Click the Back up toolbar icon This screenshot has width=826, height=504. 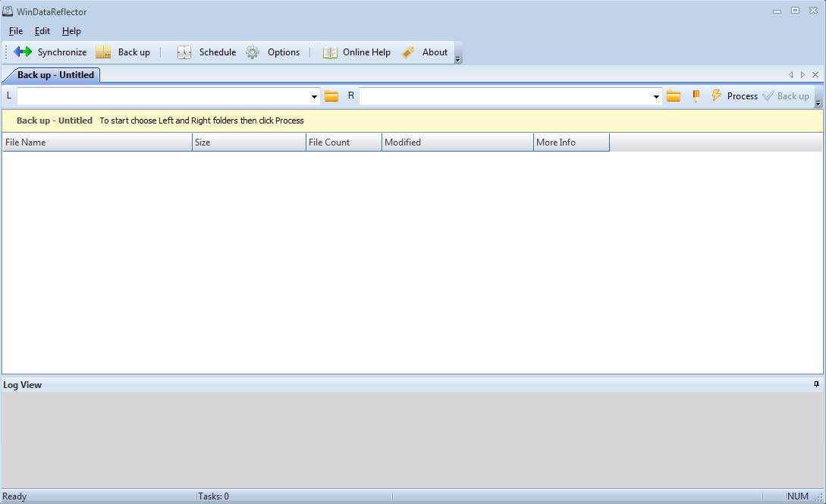click(x=103, y=52)
